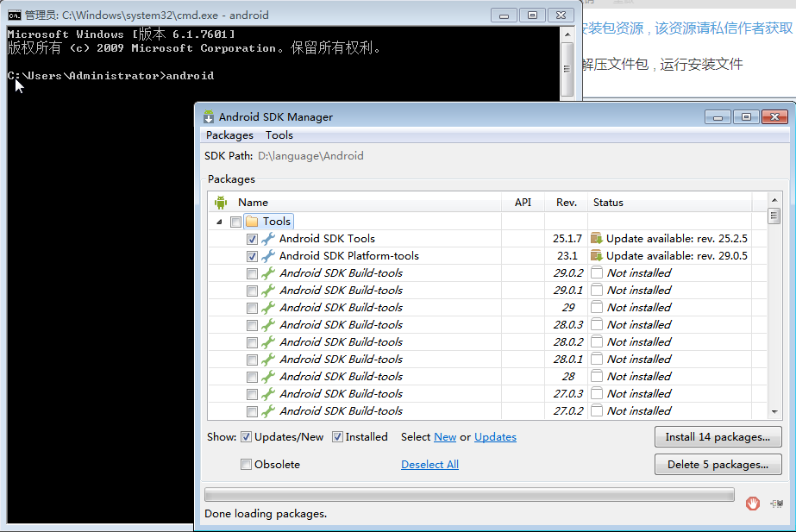Click cmd line 'C:\Users\Administrator>android'
The image size is (796, 532).
click(x=110, y=76)
